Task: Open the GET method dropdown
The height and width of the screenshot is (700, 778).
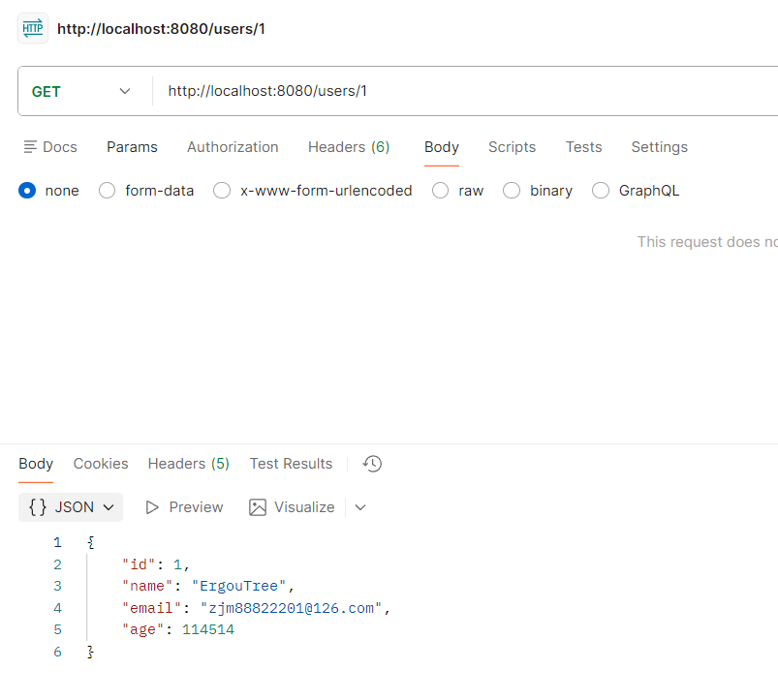Action: click(82, 91)
